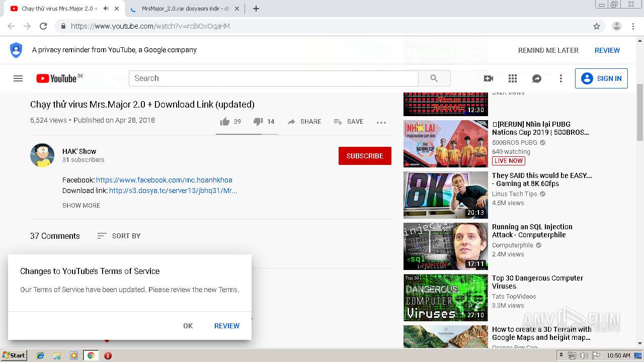Click the browser address bar URL

[150, 26]
